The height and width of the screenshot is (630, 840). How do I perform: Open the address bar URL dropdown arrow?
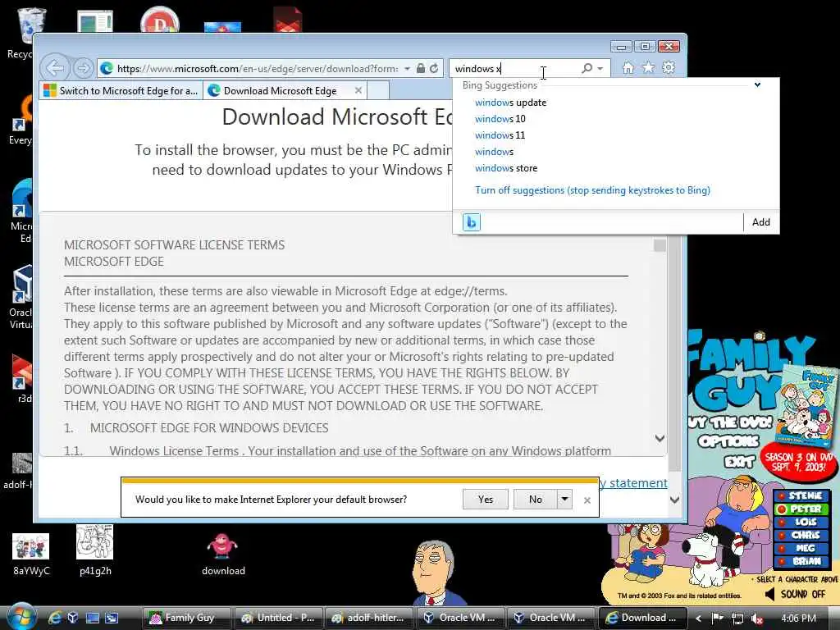coord(407,69)
